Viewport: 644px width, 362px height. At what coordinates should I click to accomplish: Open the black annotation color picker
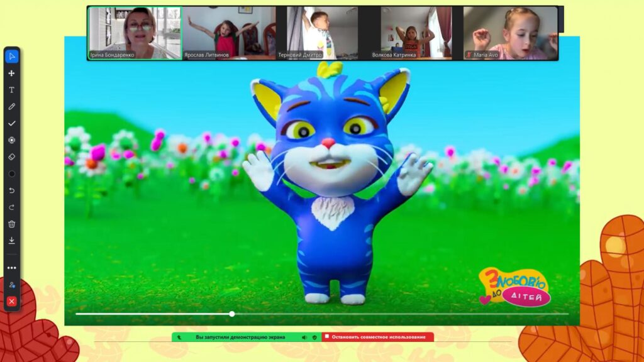point(11,173)
